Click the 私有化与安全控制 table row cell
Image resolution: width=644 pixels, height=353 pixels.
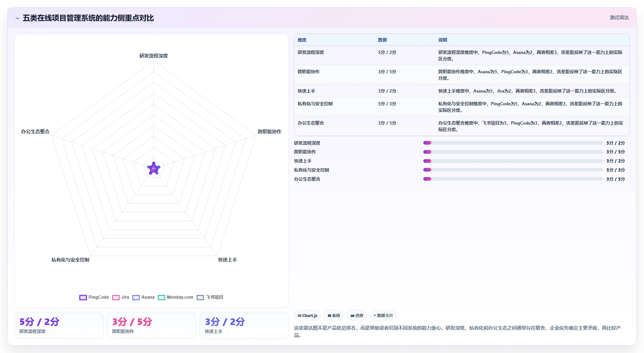pos(315,104)
